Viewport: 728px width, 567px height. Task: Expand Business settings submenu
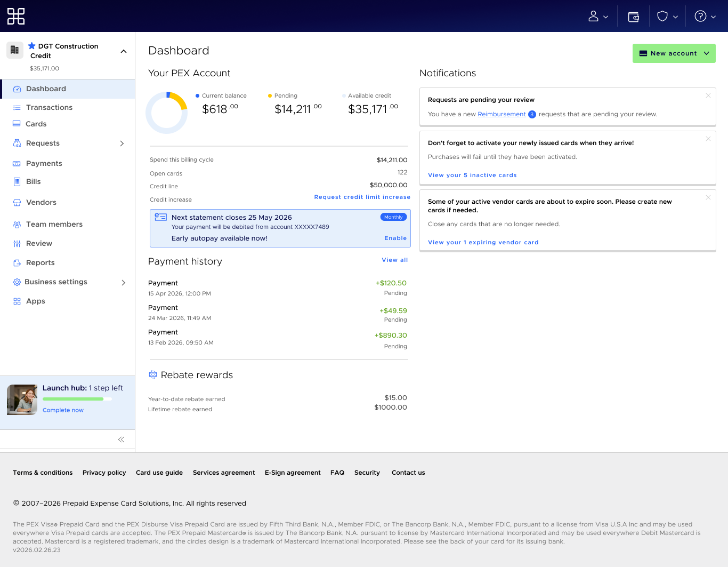click(x=123, y=282)
